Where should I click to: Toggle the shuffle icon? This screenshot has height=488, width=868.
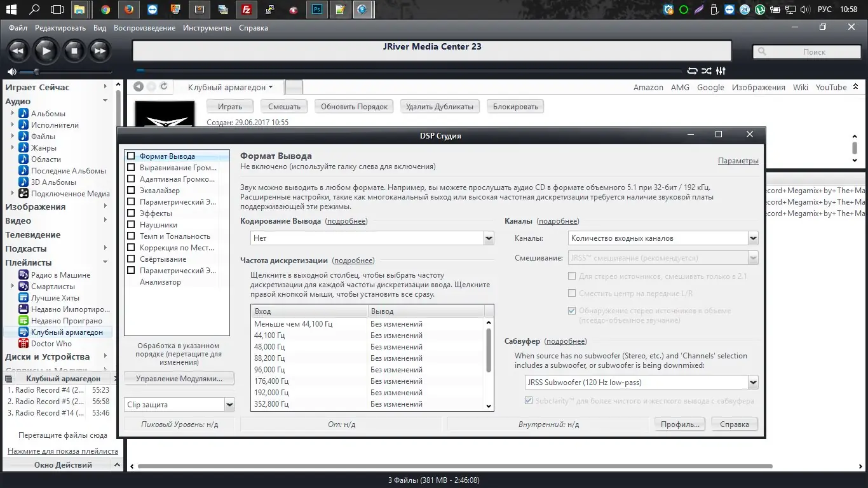tap(707, 71)
